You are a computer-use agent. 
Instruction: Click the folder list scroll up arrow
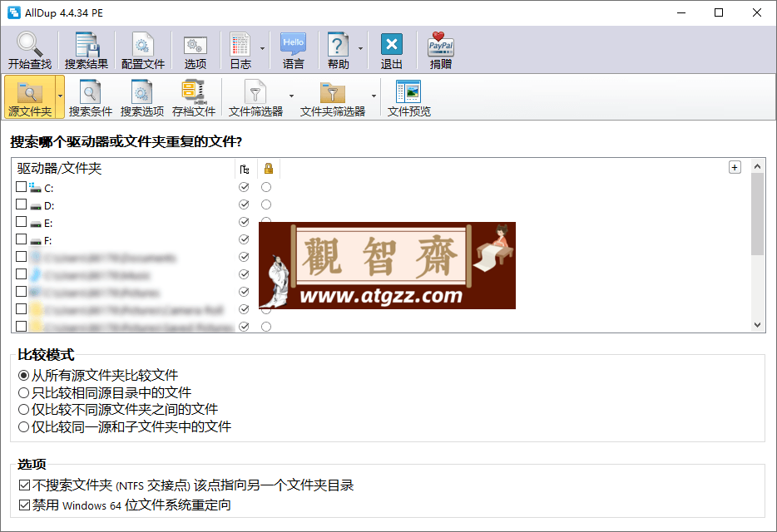[x=757, y=166]
